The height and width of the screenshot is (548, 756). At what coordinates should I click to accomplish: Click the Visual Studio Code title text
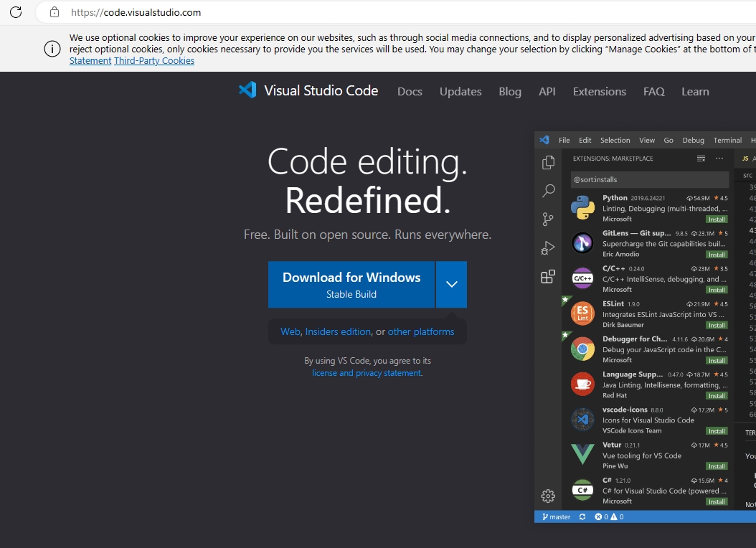321,90
